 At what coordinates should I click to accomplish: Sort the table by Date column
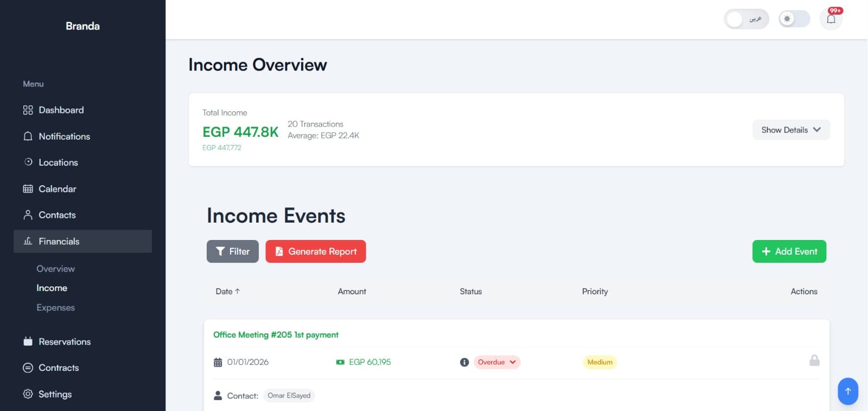coord(228,292)
